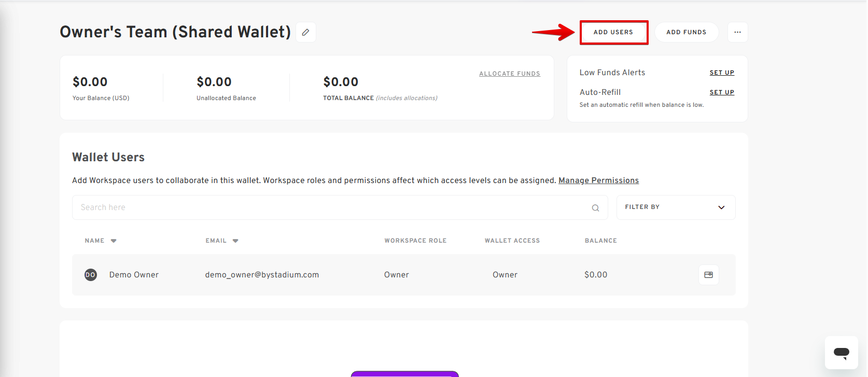
Task: Click the pencil icon to rename wallet
Action: (305, 32)
